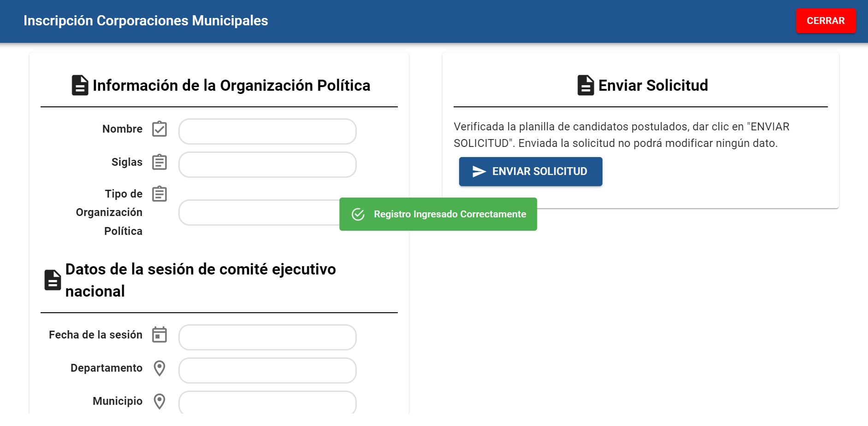Click the checkmark clipboard icon beside Nombre
868x426 pixels.
click(x=159, y=129)
